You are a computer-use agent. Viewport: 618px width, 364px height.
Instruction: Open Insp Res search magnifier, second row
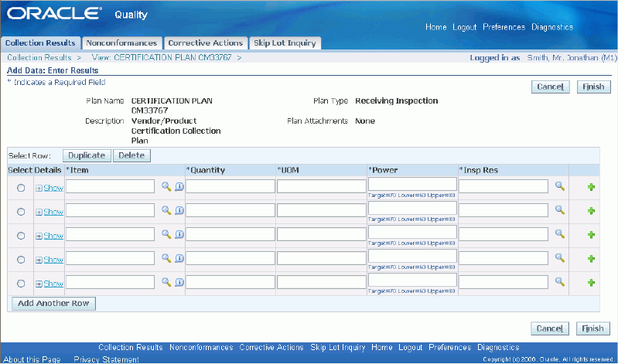coord(560,210)
